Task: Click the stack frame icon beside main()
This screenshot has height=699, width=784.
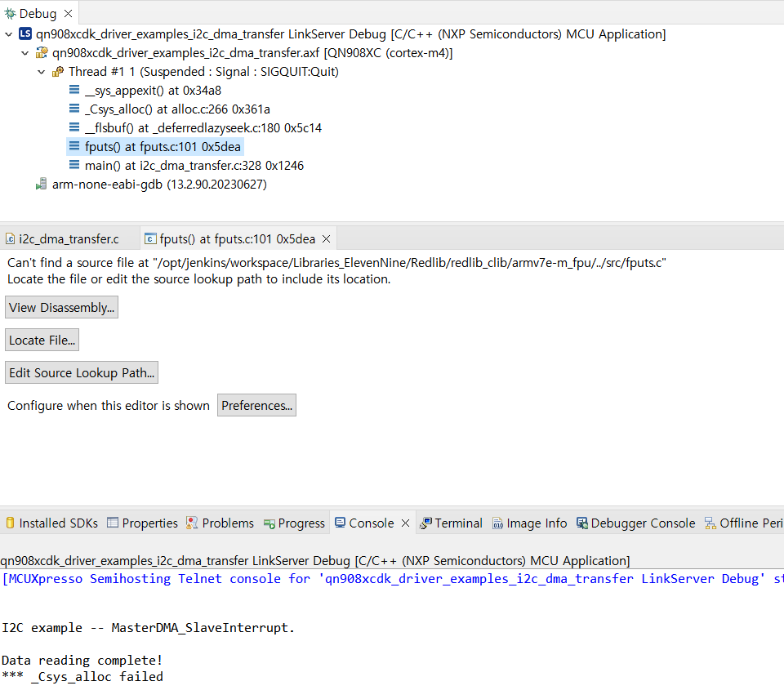Action: click(73, 165)
